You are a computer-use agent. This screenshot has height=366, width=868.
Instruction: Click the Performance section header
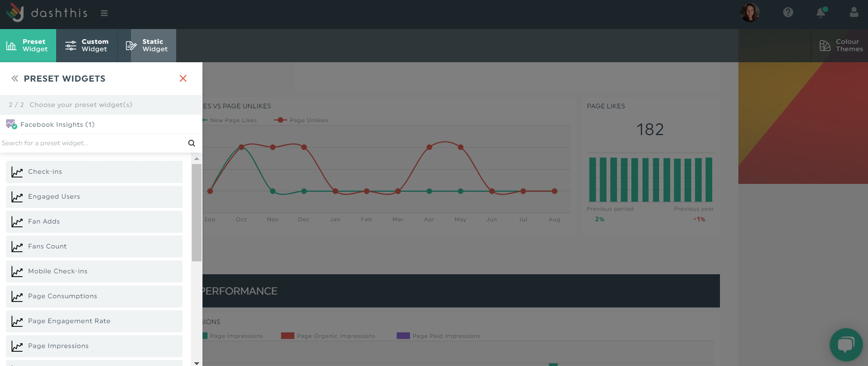tap(461, 291)
